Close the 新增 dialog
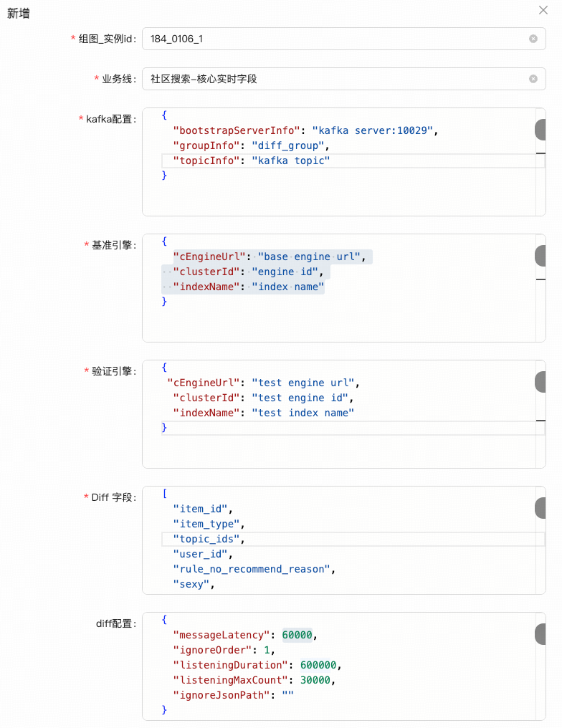Screen dimensions: 562x728 coord(543,10)
